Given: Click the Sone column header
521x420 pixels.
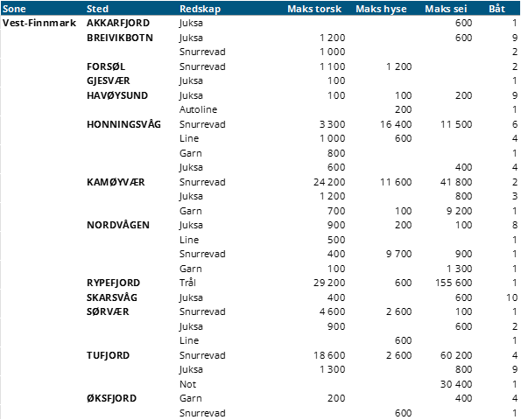Looking at the screenshot, I should (x=14, y=9).
